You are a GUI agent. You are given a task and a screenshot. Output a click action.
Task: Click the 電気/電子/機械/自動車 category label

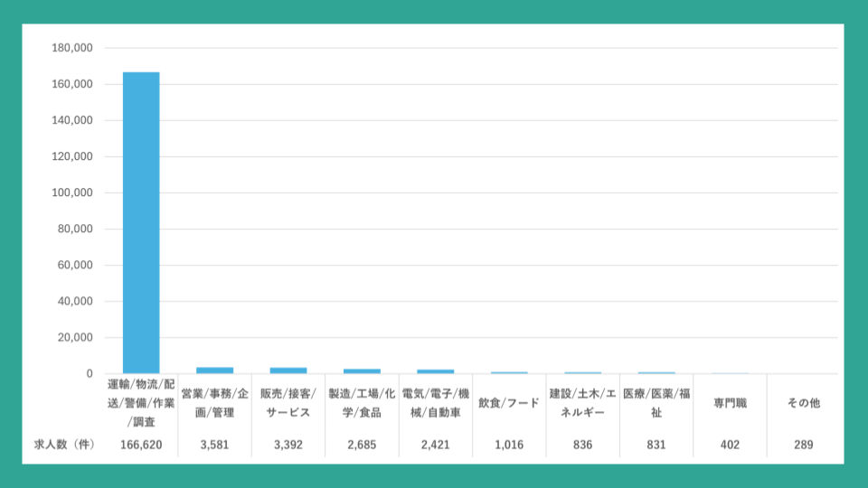pos(436,403)
